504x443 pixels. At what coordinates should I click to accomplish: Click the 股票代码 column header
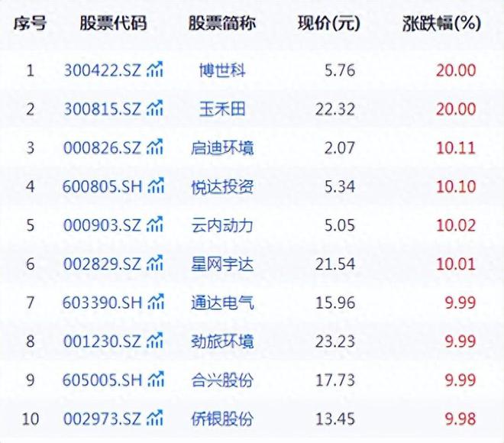[113, 24]
